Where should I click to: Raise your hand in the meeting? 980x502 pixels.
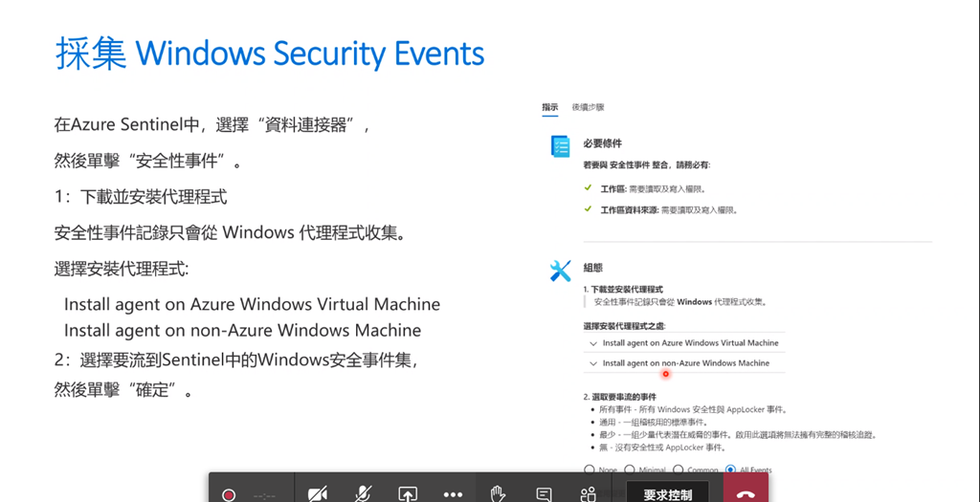point(498,494)
